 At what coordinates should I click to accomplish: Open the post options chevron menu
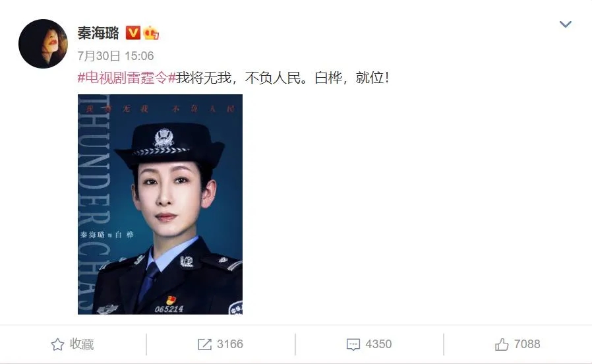565,24
